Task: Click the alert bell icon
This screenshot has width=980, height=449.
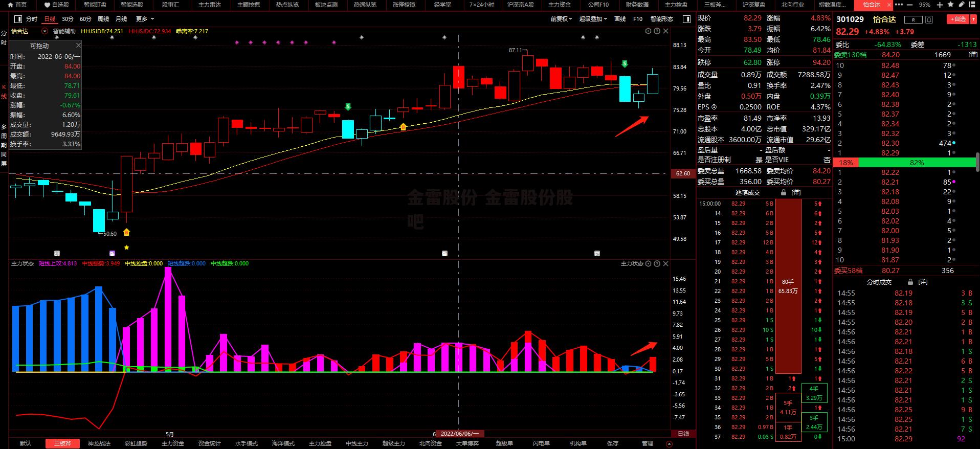Action: (x=929, y=19)
